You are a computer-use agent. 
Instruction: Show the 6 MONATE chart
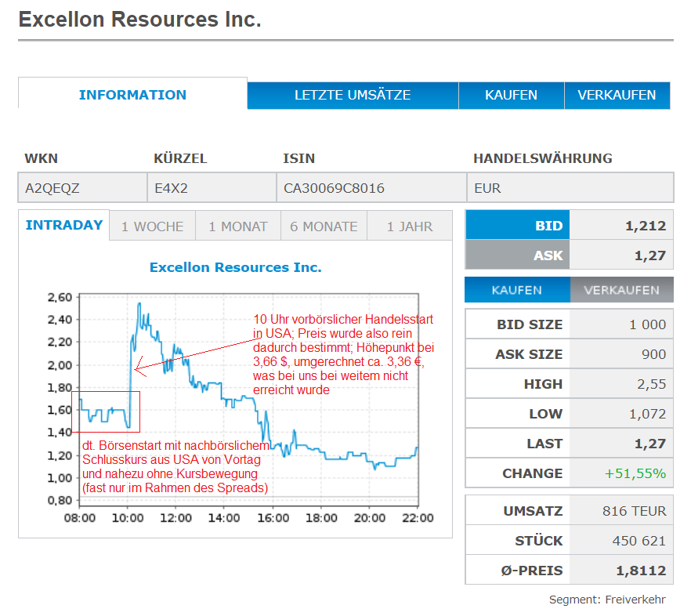pyautogui.click(x=324, y=226)
